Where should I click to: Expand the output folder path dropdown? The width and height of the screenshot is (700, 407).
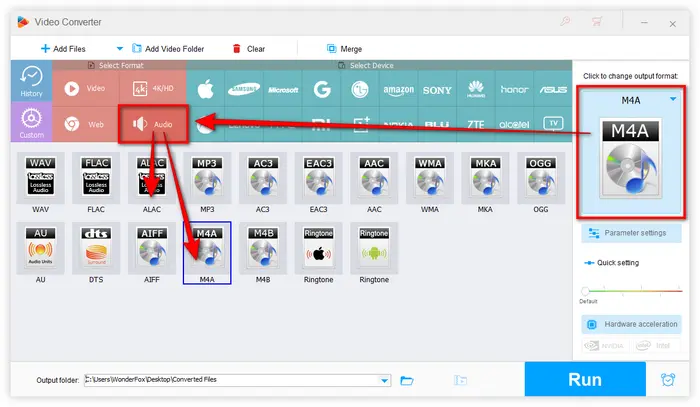point(384,380)
